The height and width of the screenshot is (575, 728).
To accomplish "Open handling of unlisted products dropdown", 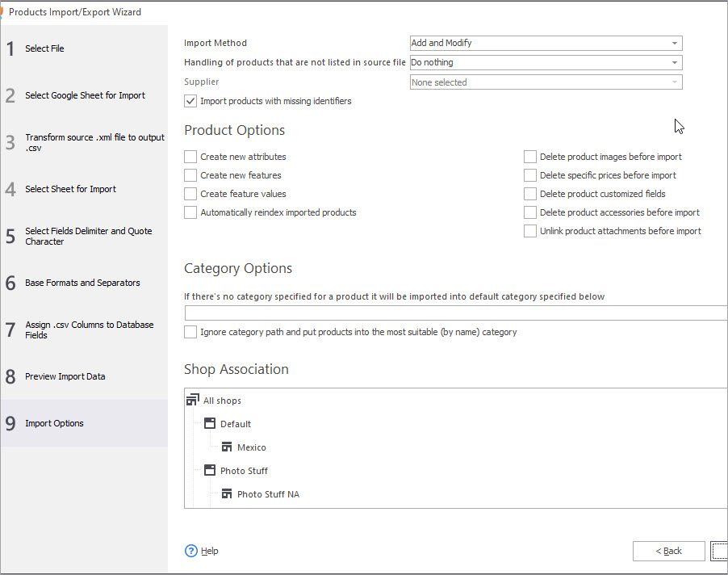I will [x=546, y=63].
